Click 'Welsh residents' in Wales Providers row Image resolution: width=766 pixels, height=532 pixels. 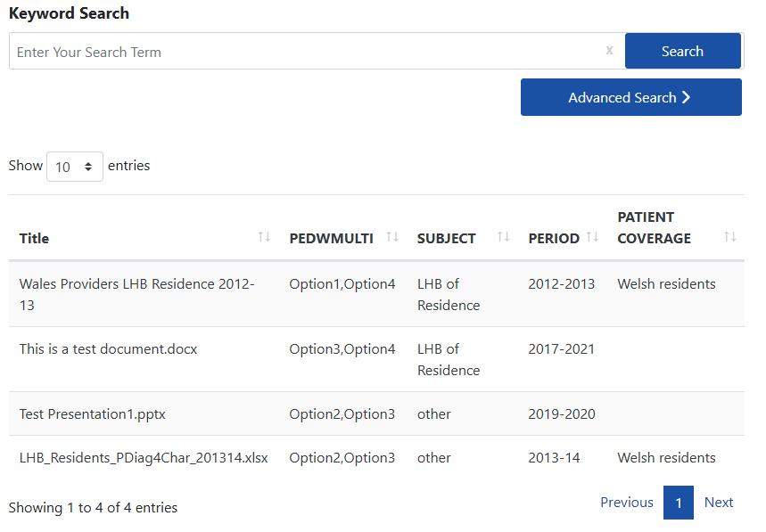666,284
